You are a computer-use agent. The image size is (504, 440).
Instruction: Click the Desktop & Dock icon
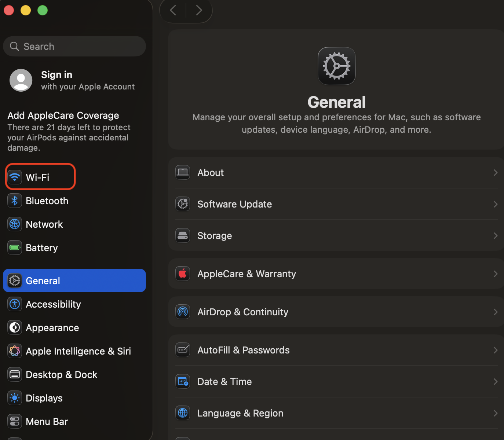tap(15, 374)
